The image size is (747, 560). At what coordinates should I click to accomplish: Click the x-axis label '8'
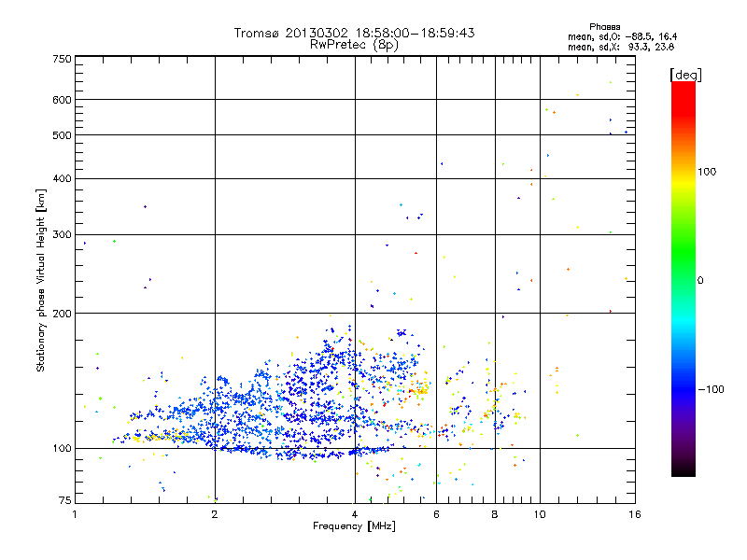point(495,514)
